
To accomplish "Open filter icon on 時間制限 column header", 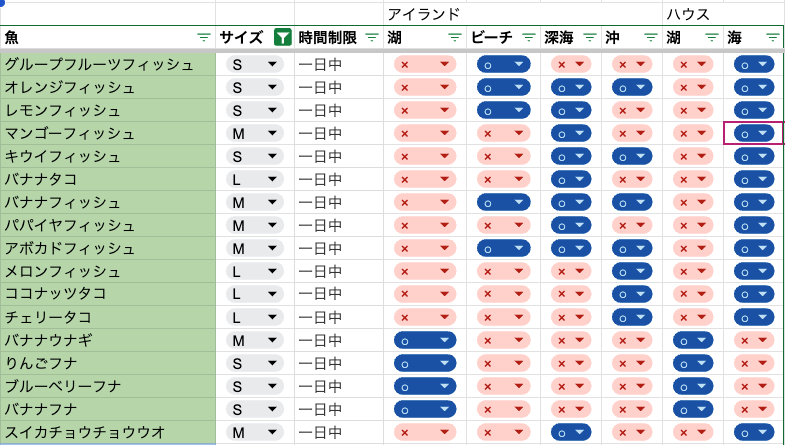I will tap(372, 38).
